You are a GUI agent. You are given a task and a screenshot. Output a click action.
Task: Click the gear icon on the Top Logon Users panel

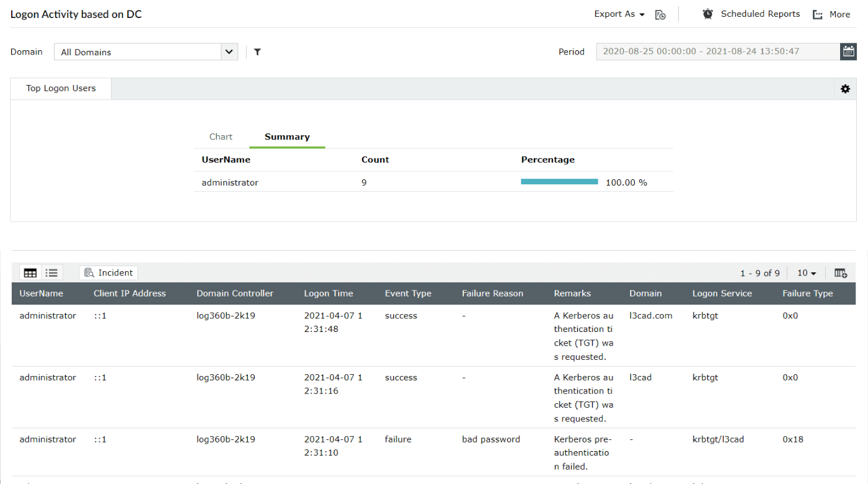845,89
